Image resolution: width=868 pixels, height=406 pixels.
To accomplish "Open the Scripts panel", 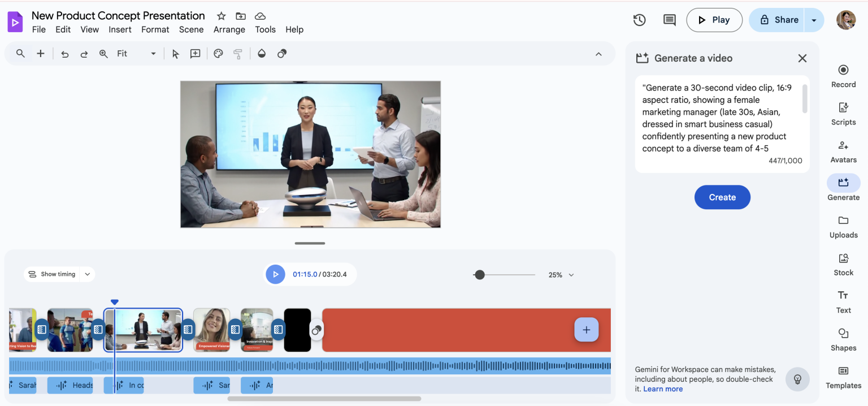I will click(x=843, y=113).
